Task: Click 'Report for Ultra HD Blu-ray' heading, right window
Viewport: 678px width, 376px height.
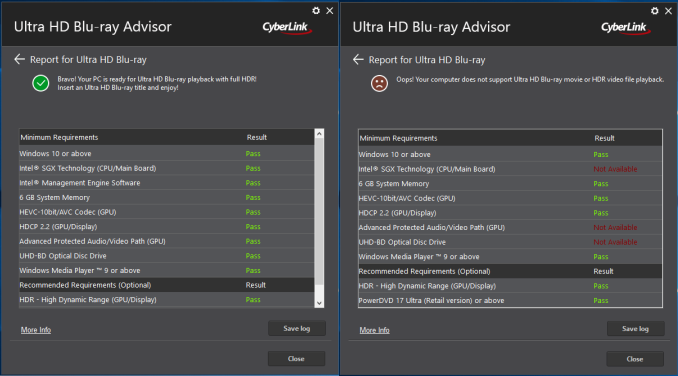Action: coord(427,60)
